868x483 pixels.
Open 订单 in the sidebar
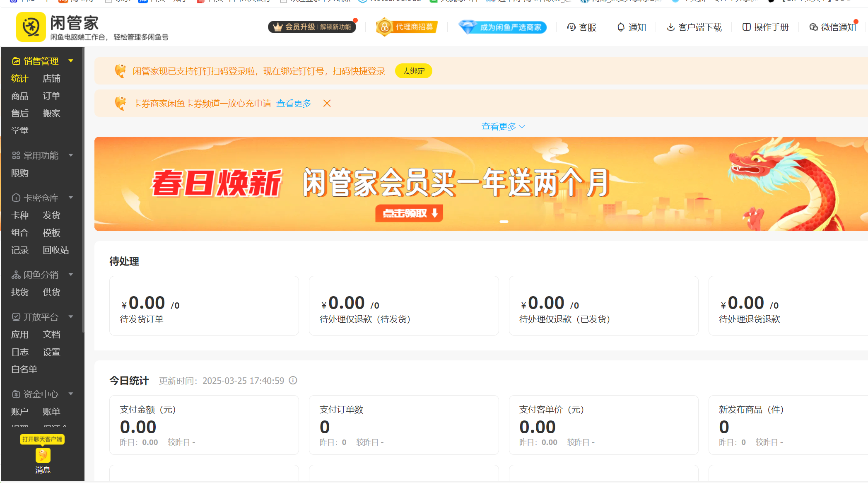pyautogui.click(x=51, y=96)
